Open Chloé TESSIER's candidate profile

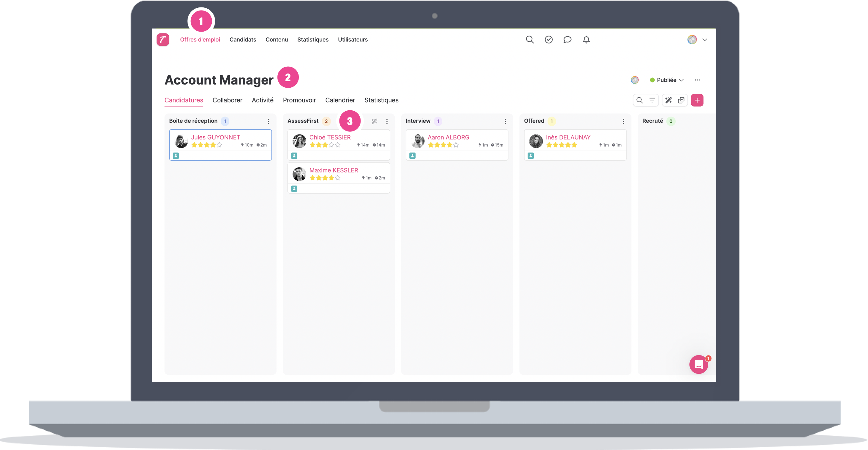click(x=330, y=137)
